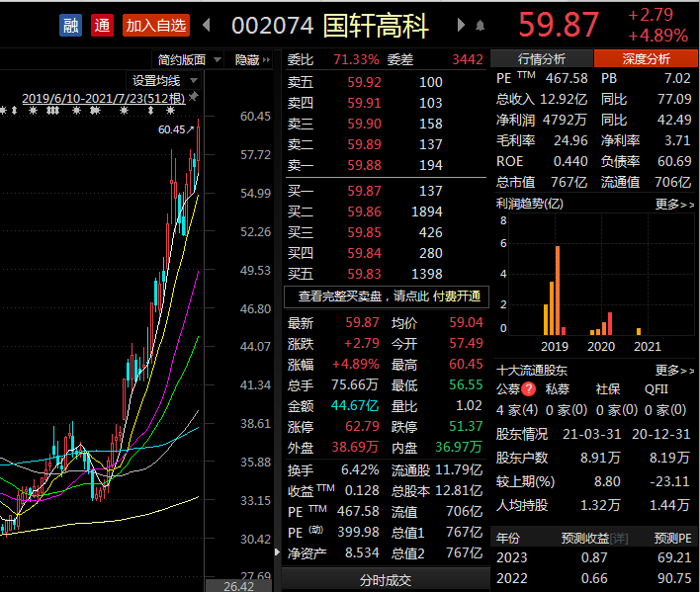
Task: Open 更多 link for 十大流通股东
Action: (x=674, y=370)
